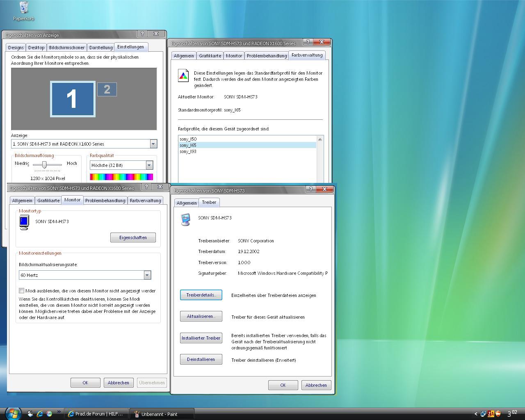Expand the Farbqualität dropdown

point(149,165)
